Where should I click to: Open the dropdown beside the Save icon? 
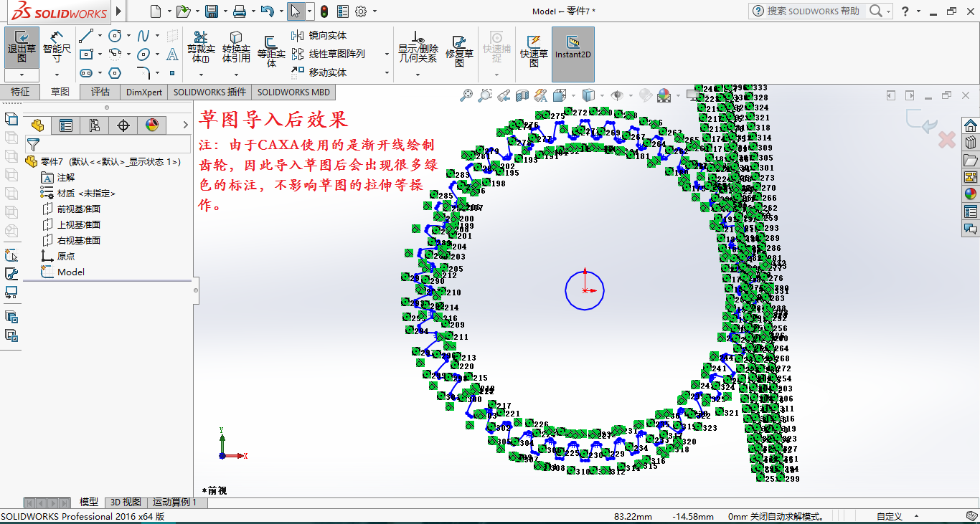(224, 11)
